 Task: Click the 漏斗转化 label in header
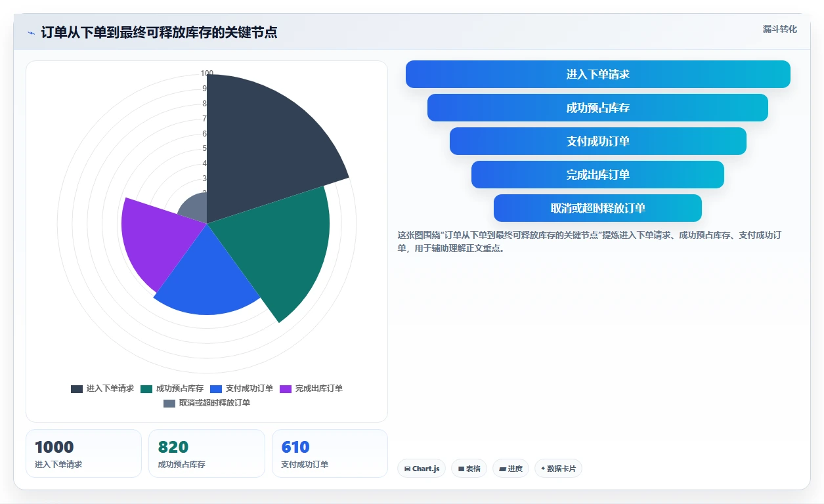click(780, 29)
